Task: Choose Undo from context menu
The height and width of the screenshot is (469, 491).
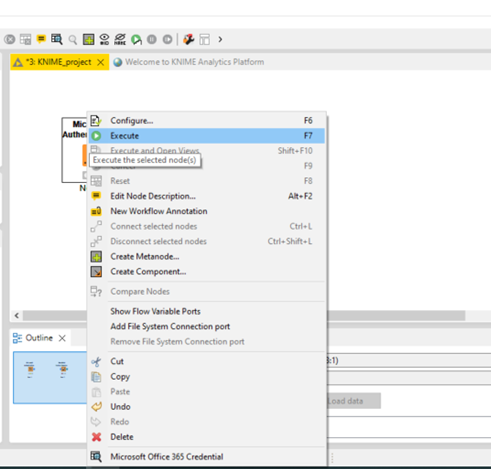Action: coord(207,407)
